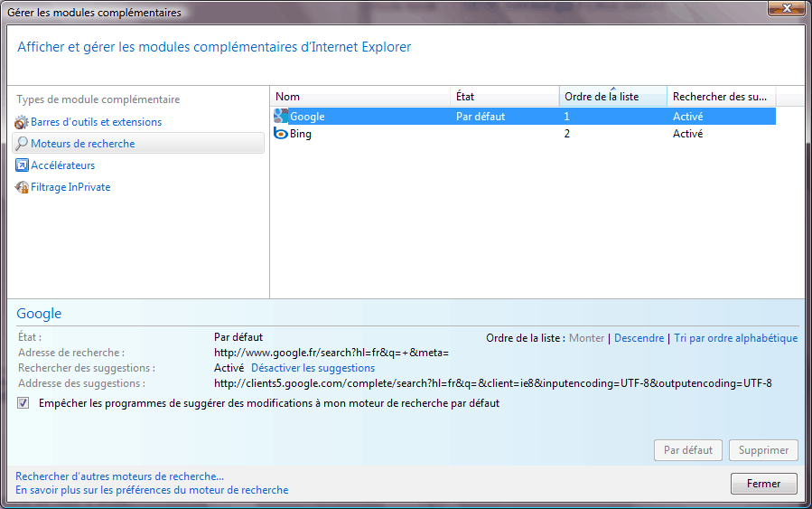
Task: Click the Barres d'outils et extensions gear icon
Action: click(22, 122)
